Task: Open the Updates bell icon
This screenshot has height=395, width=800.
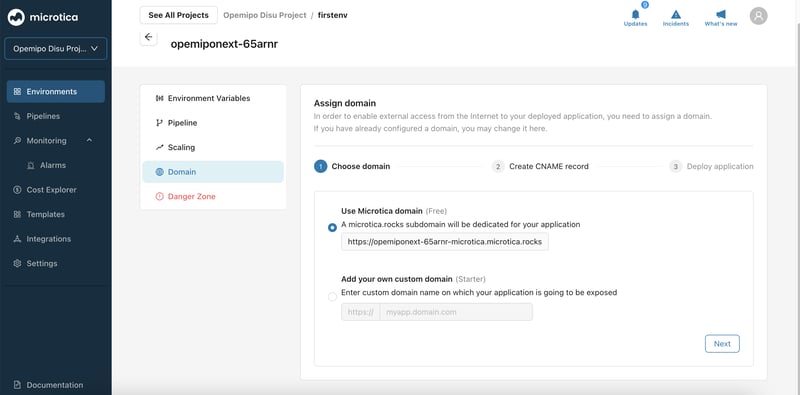Action: 635,14
